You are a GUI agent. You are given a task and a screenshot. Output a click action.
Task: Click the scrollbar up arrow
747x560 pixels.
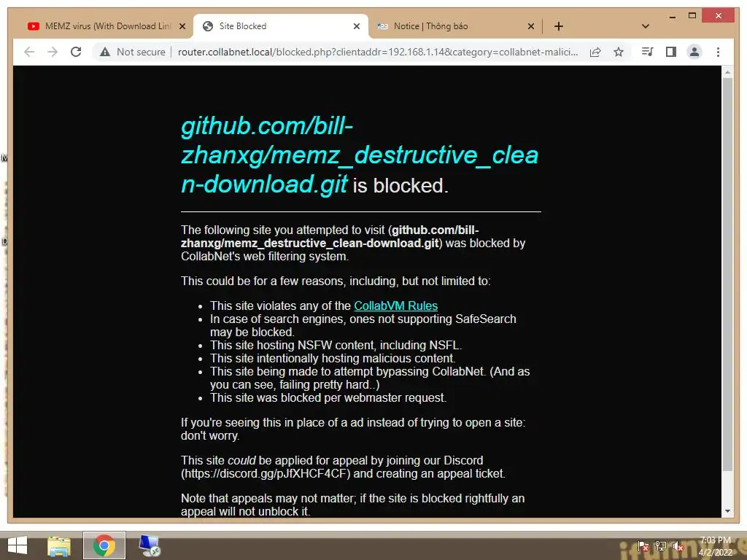click(x=727, y=72)
